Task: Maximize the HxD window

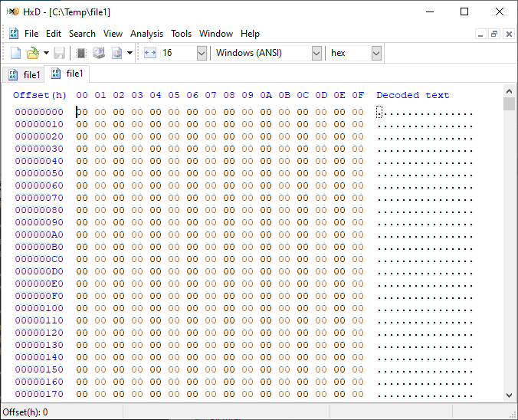Action: [x=464, y=12]
